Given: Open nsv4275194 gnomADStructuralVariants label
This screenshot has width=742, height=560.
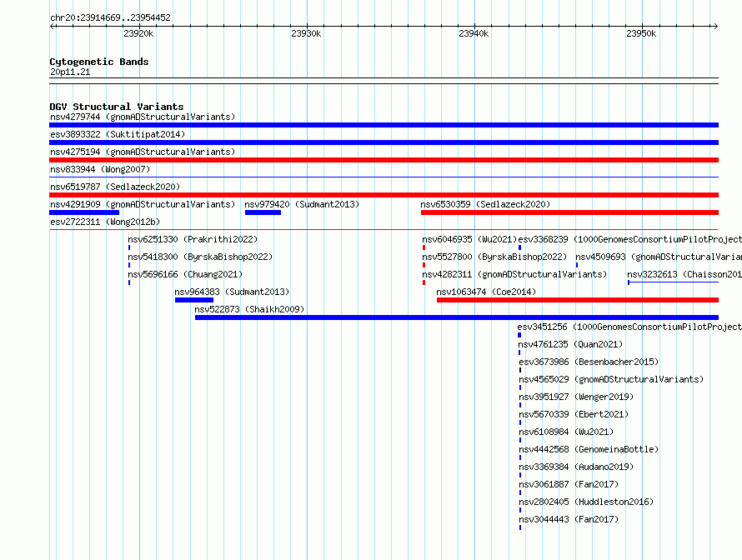Looking at the screenshot, I should [x=143, y=152].
